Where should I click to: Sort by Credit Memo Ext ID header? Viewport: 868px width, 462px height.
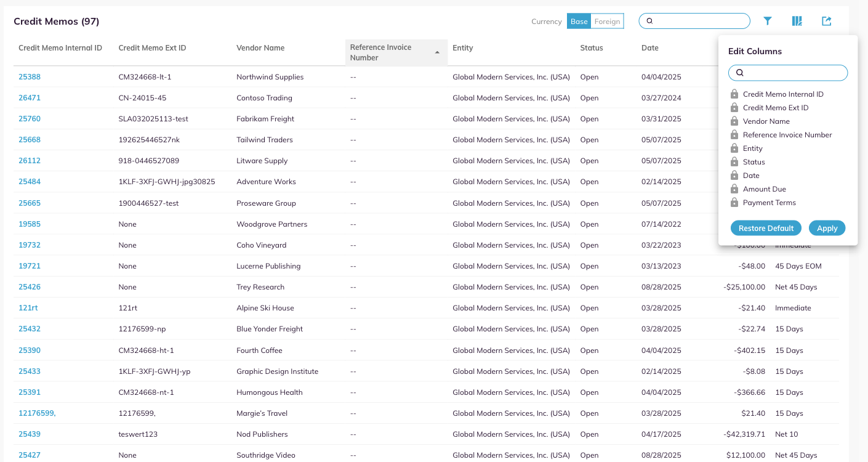point(152,48)
